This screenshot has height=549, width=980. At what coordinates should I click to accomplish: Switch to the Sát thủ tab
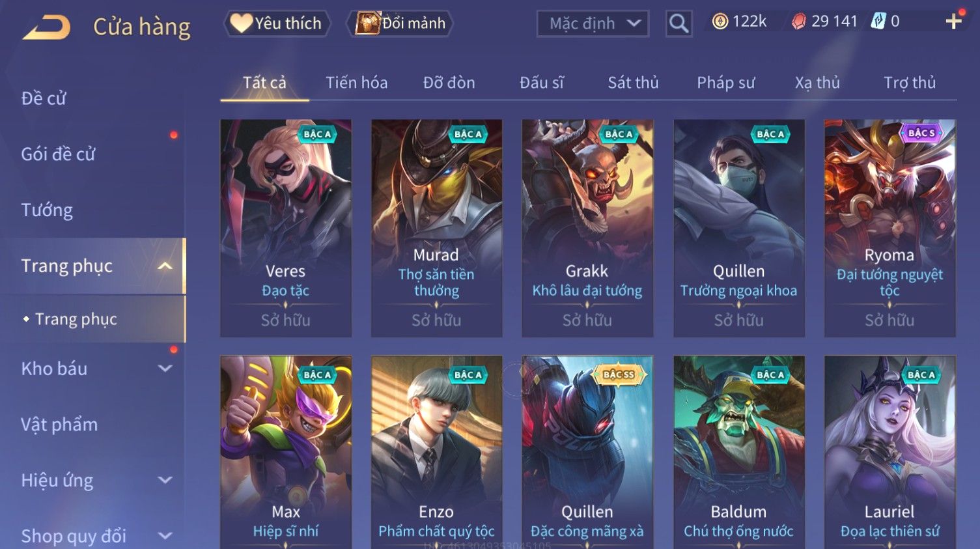(633, 83)
